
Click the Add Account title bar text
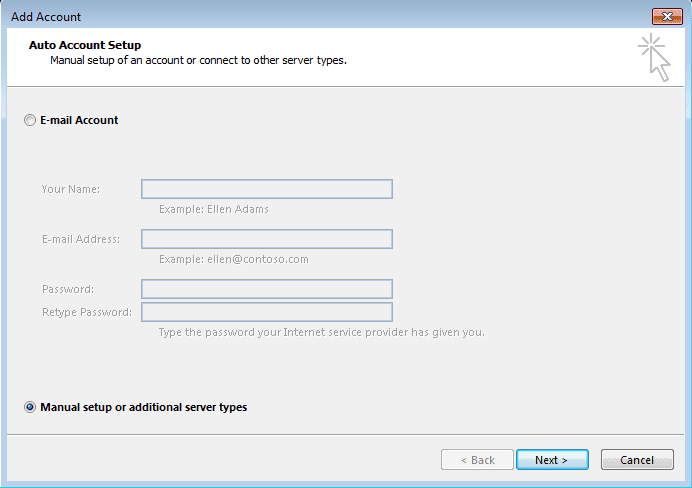coord(45,17)
